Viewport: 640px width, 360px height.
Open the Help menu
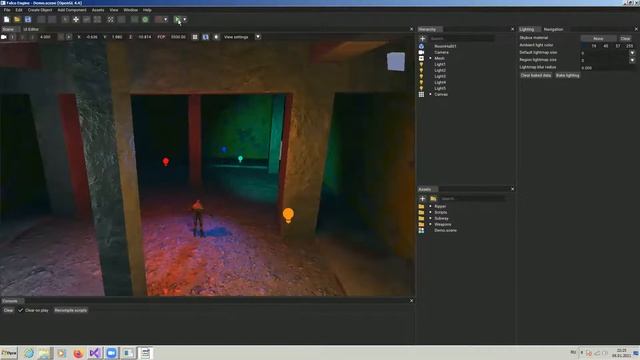coord(147,10)
